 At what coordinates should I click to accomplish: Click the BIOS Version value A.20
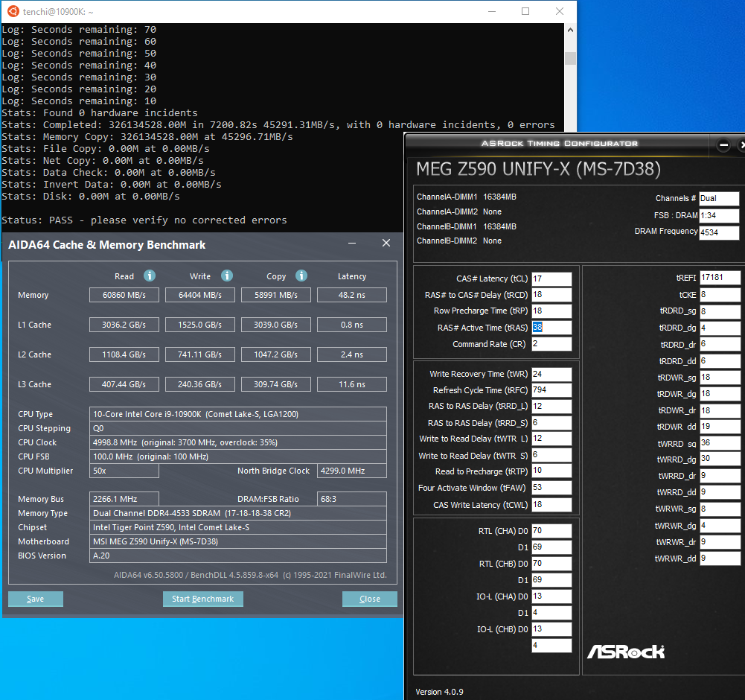(x=238, y=556)
